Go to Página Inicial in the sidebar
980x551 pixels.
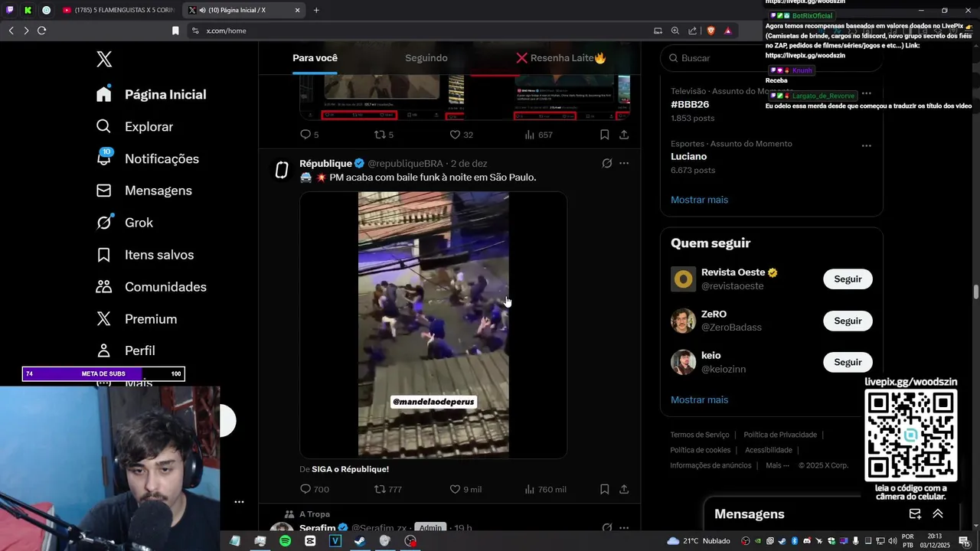click(151, 94)
